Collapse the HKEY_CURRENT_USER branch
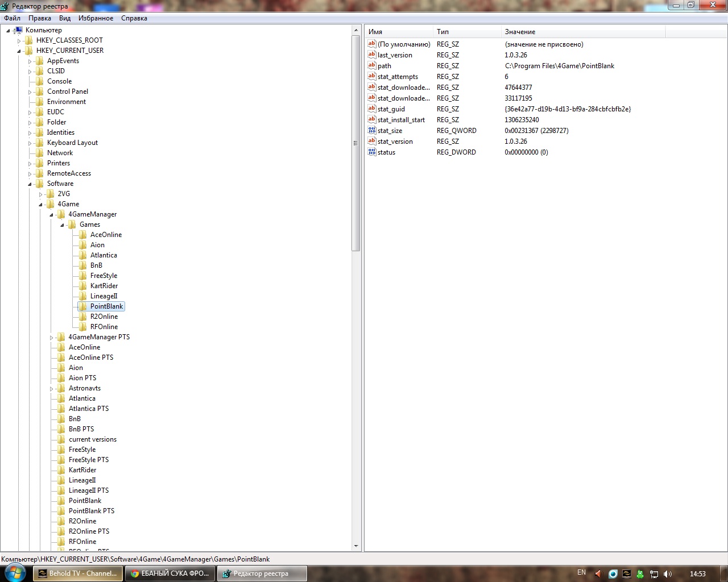This screenshot has height=582, width=728. click(19, 51)
